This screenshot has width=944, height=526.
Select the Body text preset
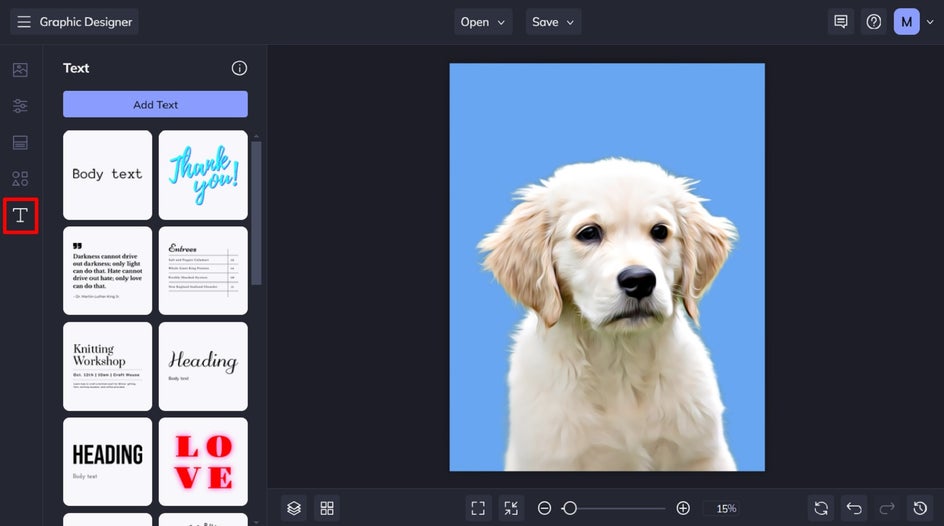pyautogui.click(x=107, y=175)
